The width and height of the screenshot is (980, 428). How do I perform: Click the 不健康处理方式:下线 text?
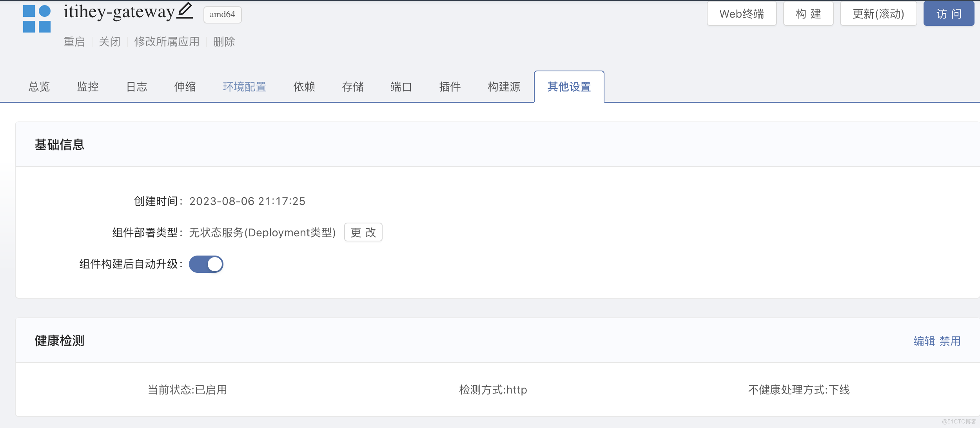pos(799,390)
